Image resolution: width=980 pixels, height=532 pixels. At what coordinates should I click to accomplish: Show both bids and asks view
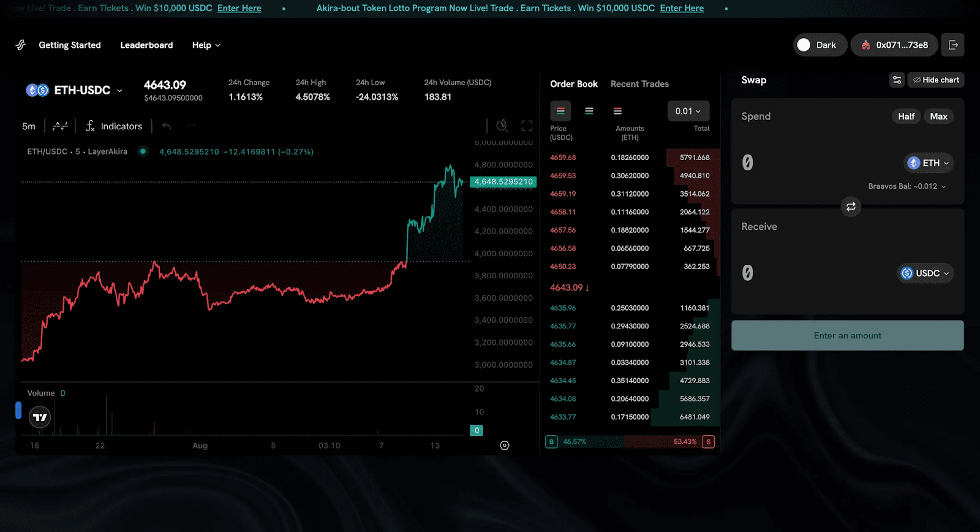click(x=560, y=111)
